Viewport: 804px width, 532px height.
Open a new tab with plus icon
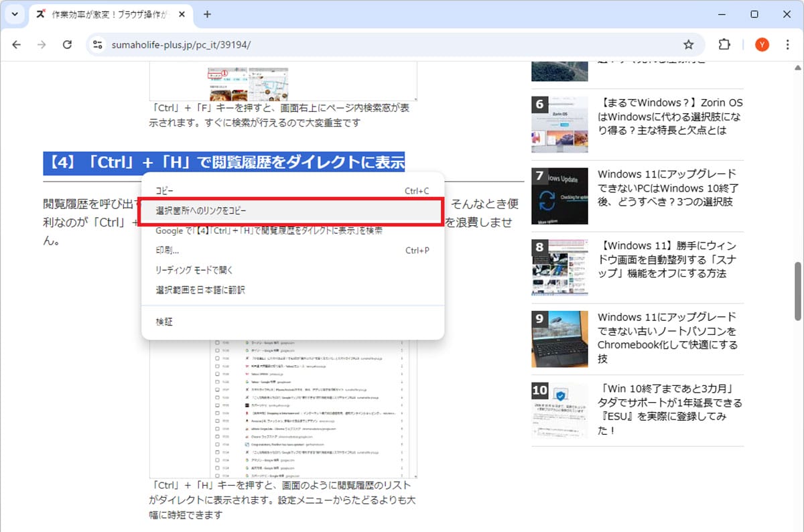[x=207, y=14]
